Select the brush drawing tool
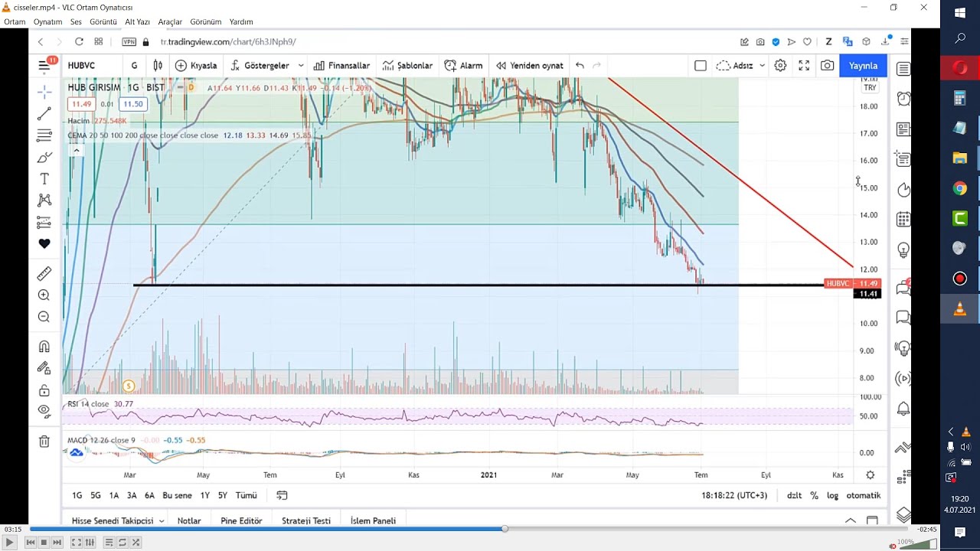The height and width of the screenshot is (551, 980). click(x=44, y=157)
